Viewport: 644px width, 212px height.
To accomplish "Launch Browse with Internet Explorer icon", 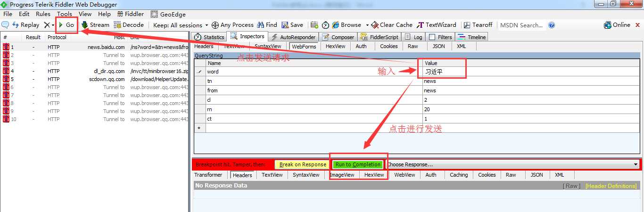I will click(336, 25).
